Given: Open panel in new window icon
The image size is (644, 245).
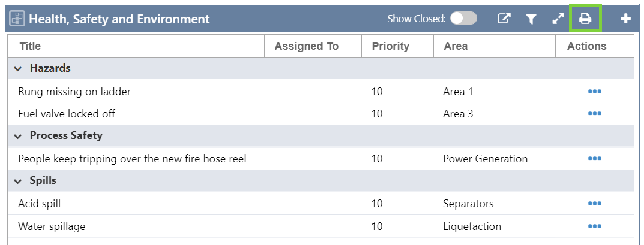Looking at the screenshot, I should point(504,19).
